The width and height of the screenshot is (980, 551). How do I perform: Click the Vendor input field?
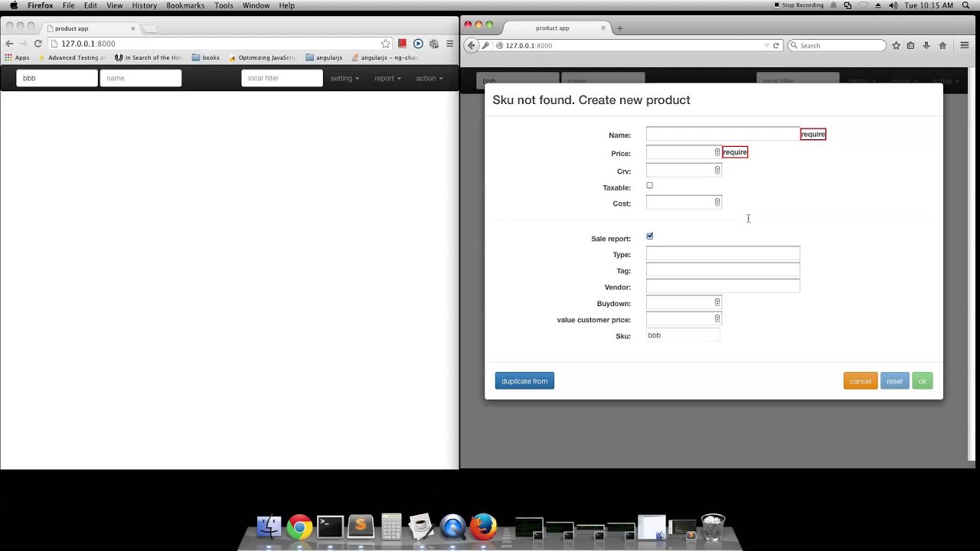[723, 286]
